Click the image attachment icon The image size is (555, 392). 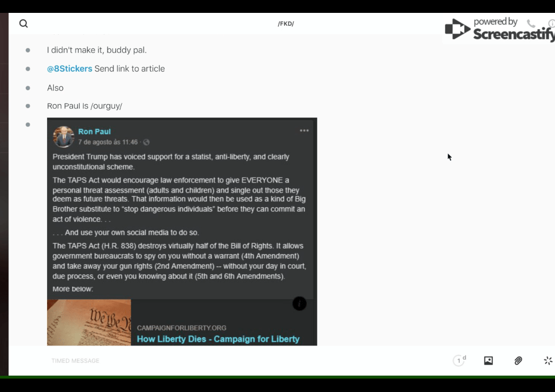488,361
